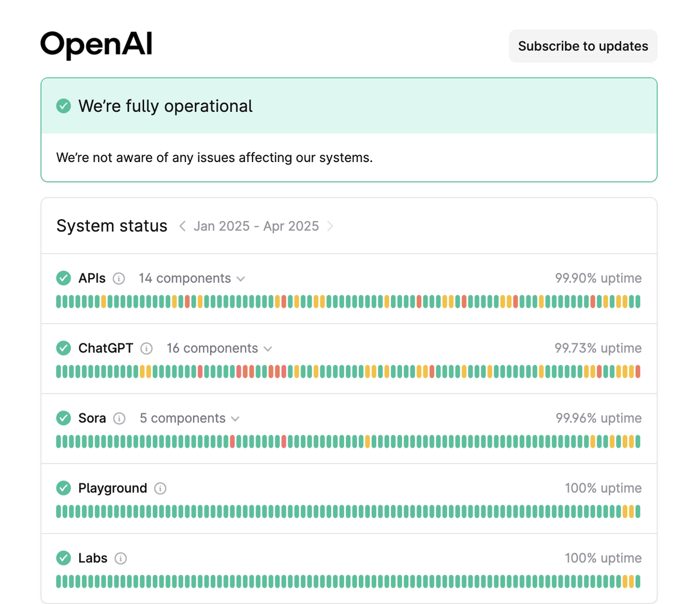This screenshot has height=604, width=700.
Task: Go to previous date range with left chevron
Action: pos(183,226)
